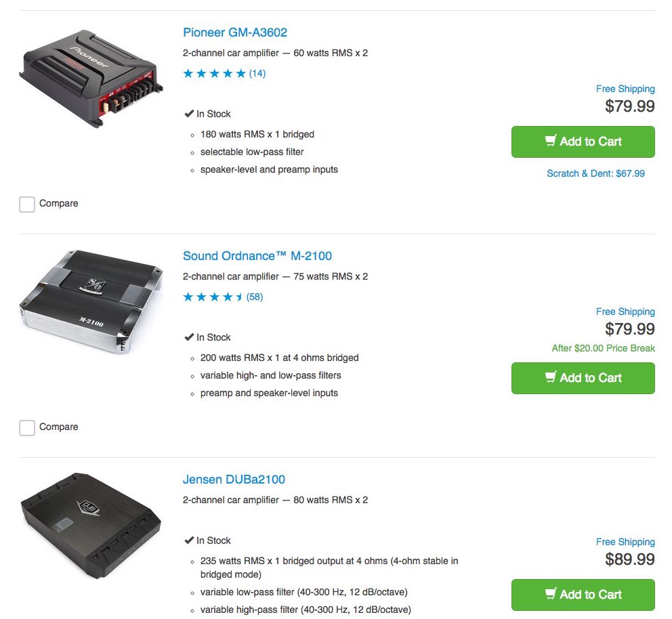Click the (14) review count link
The height and width of the screenshot is (619, 672).
coord(257,73)
